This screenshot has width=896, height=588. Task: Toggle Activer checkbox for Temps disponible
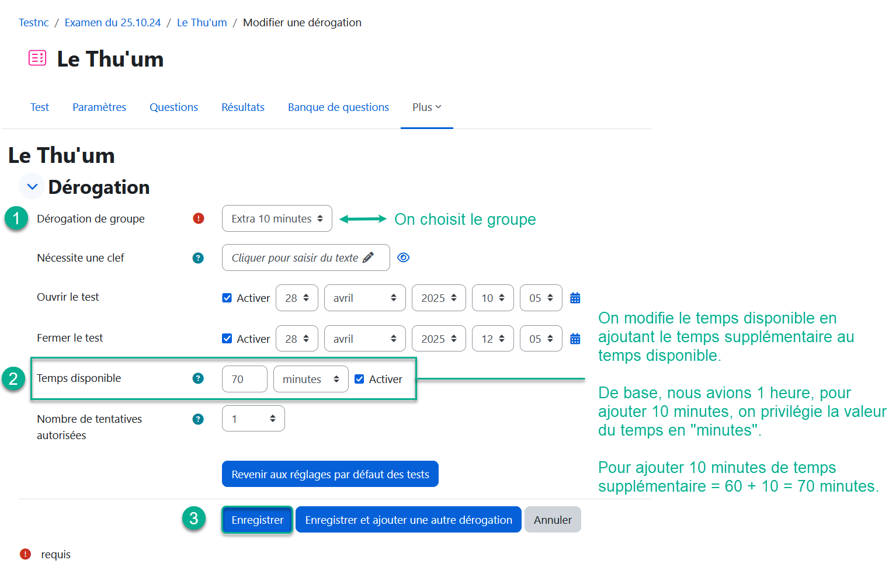(x=359, y=379)
